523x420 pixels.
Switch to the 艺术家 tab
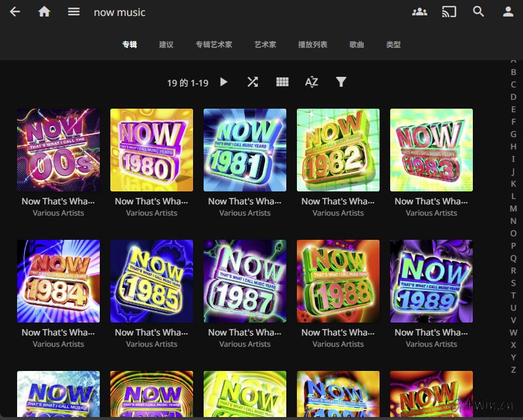(265, 44)
